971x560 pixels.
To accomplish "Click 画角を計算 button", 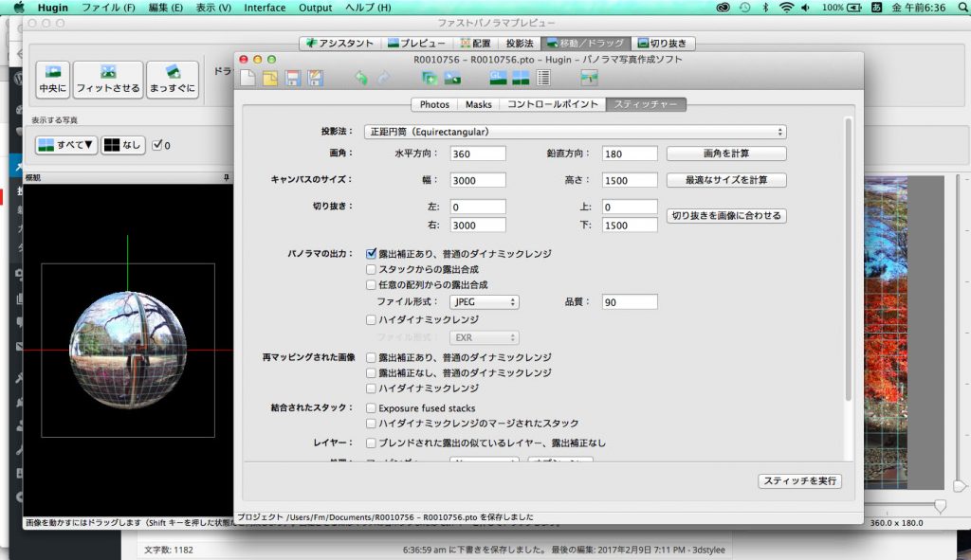I will 726,153.
